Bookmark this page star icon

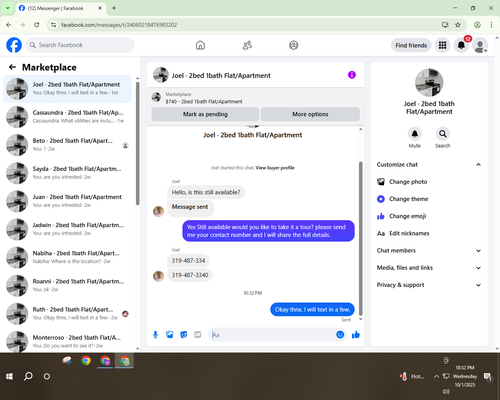458,25
